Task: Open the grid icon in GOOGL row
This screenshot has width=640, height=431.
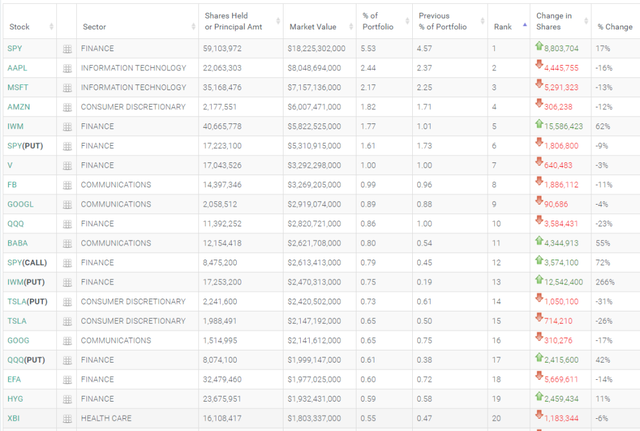Action: pos(67,204)
